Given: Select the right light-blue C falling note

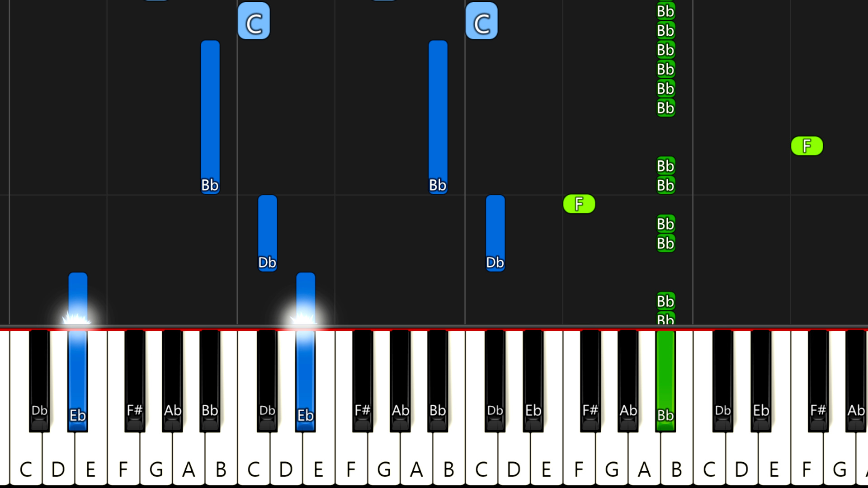Looking at the screenshot, I should (481, 21).
